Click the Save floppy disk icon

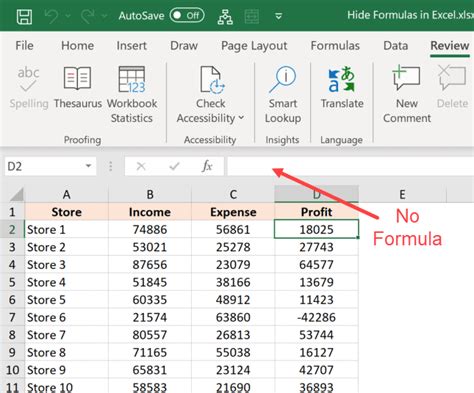coord(24,16)
